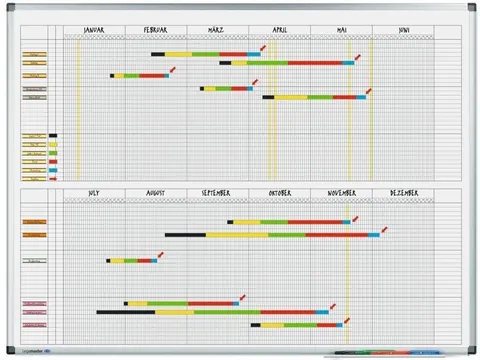Click red deadline arrow in early Dezember
The height and width of the screenshot is (360, 480).
tap(384, 229)
